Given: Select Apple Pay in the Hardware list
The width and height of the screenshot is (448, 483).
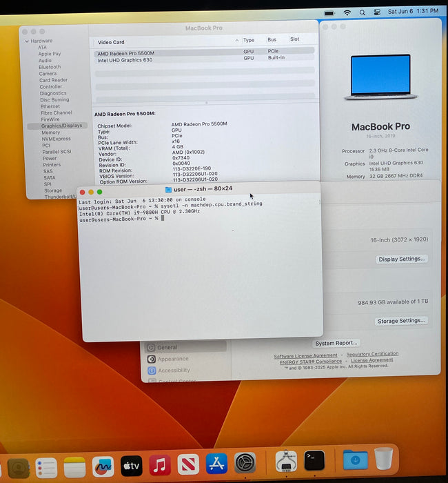Looking at the screenshot, I should coord(50,54).
